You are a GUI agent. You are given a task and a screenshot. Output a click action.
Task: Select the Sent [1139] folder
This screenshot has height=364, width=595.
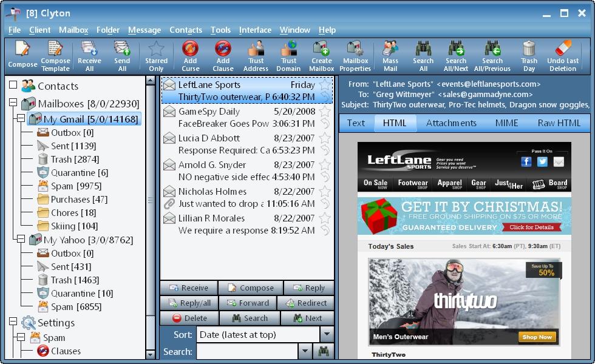[x=67, y=146]
